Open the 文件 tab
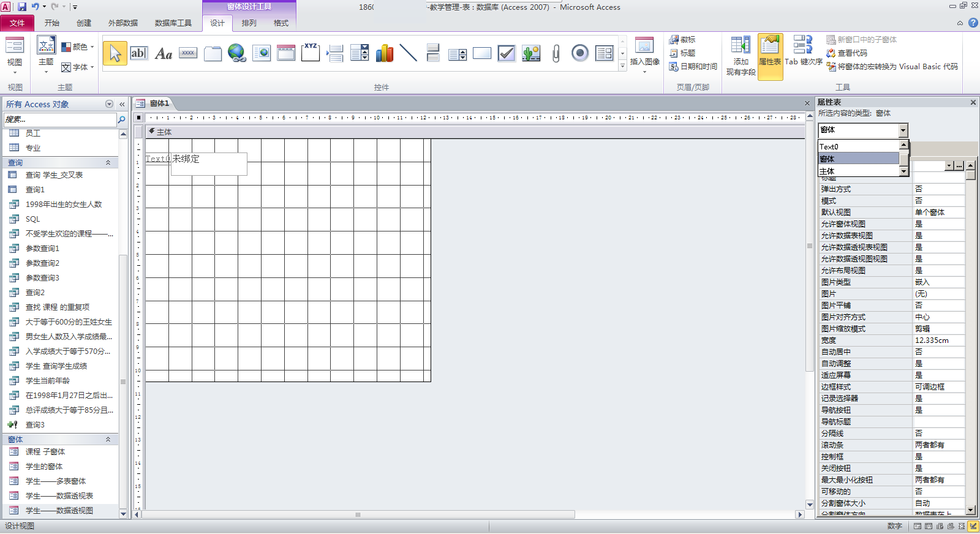 pyautogui.click(x=17, y=23)
